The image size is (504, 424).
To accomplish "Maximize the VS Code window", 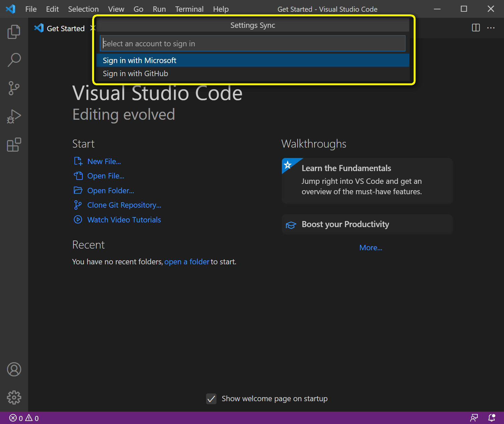I will 464,9.
